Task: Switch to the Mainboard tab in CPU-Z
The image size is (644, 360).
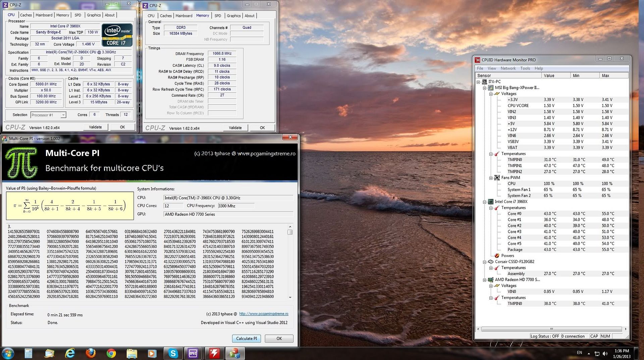Action: pyautogui.click(x=44, y=15)
